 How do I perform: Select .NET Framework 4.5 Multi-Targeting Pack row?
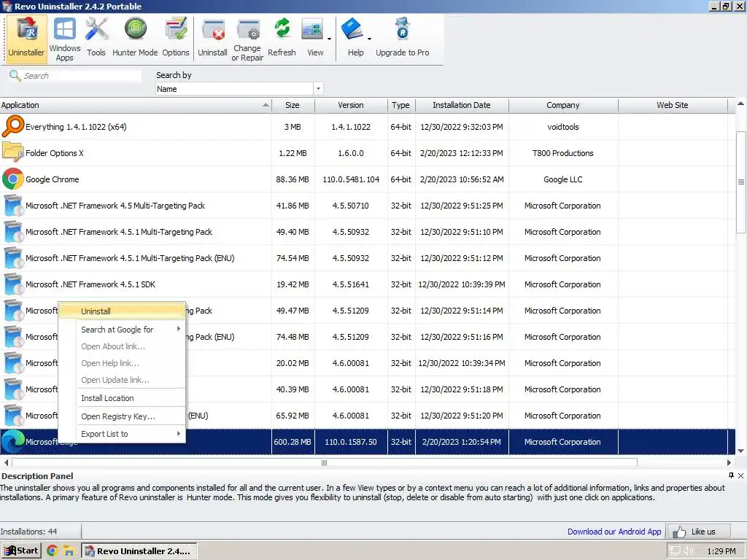[367, 205]
